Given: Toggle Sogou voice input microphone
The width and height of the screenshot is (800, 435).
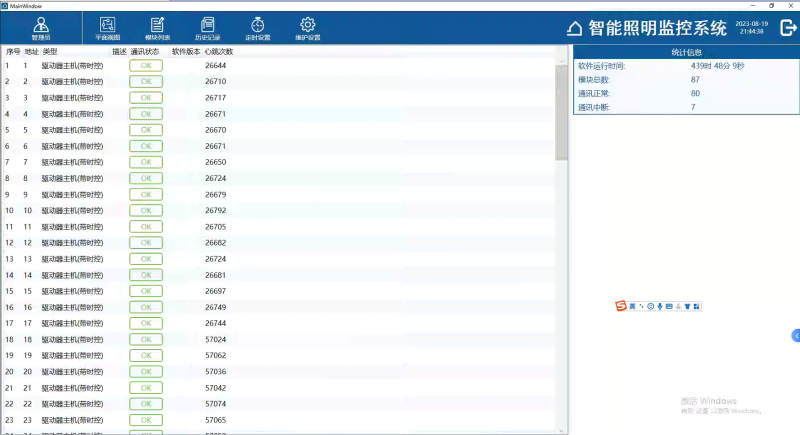Looking at the screenshot, I should [659, 305].
